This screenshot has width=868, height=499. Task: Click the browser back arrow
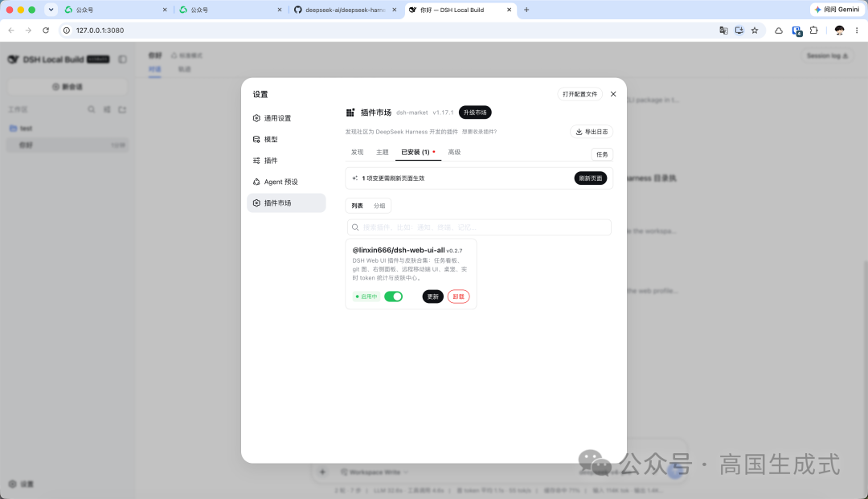(11, 31)
